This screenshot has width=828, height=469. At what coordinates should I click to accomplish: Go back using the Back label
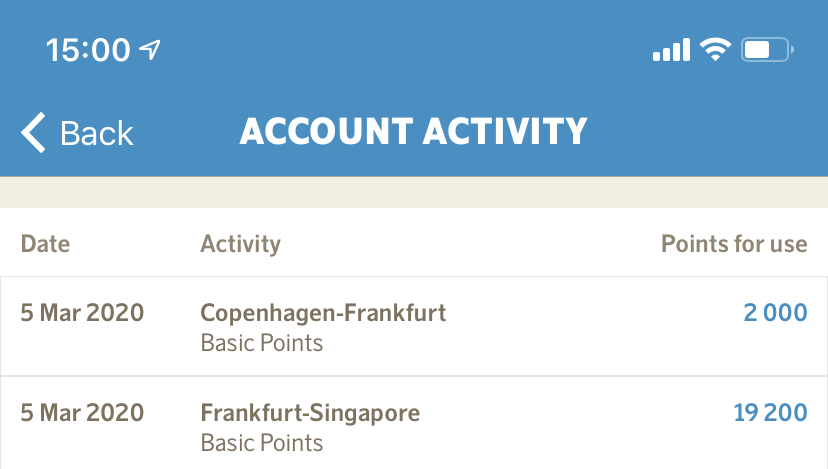coord(96,133)
